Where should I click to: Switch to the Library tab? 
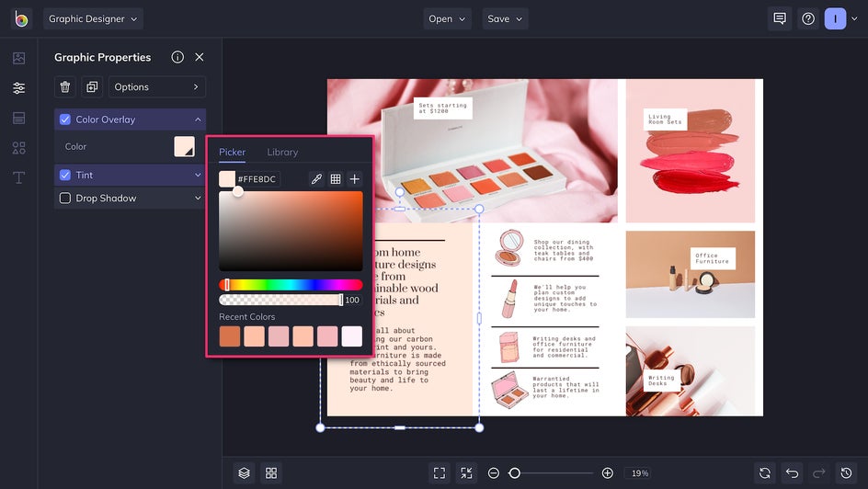[282, 152]
